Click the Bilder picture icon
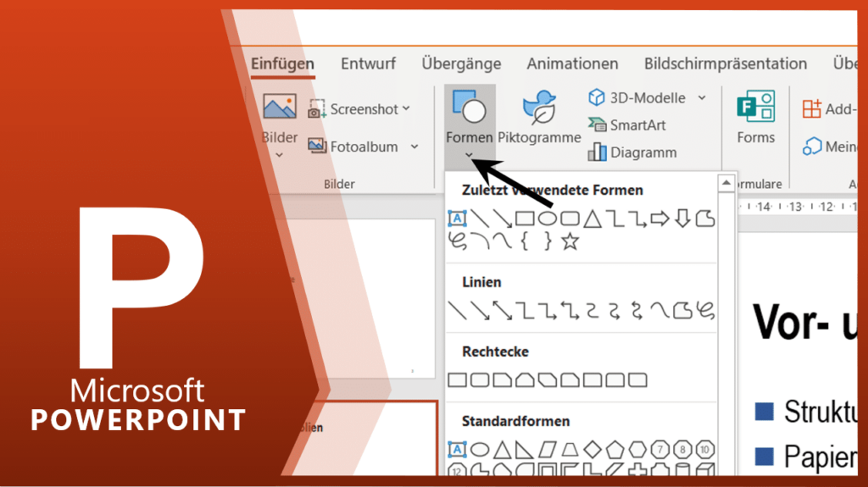Viewport: 868px width, 487px height. pyautogui.click(x=279, y=107)
